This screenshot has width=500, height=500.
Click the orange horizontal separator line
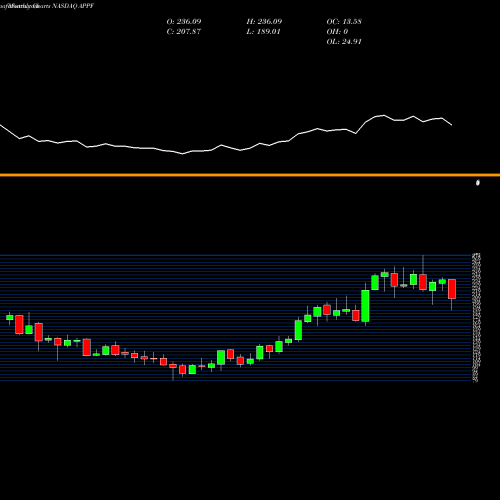(250, 175)
